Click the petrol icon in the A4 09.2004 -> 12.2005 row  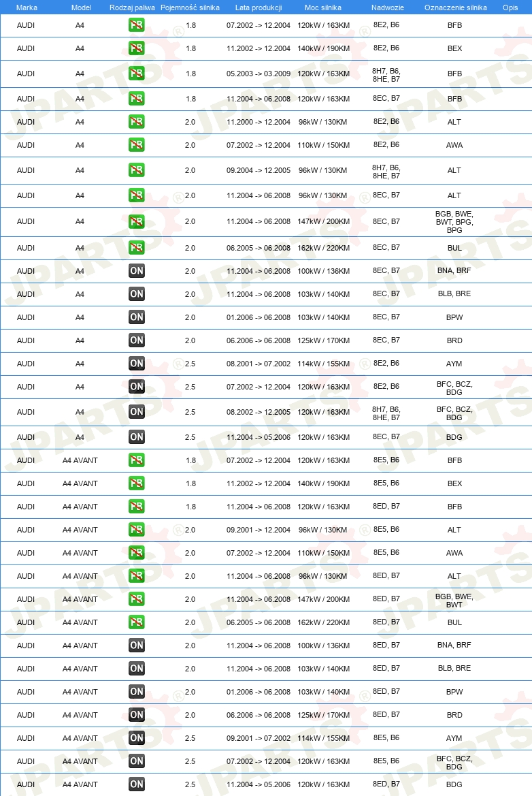coord(137,170)
